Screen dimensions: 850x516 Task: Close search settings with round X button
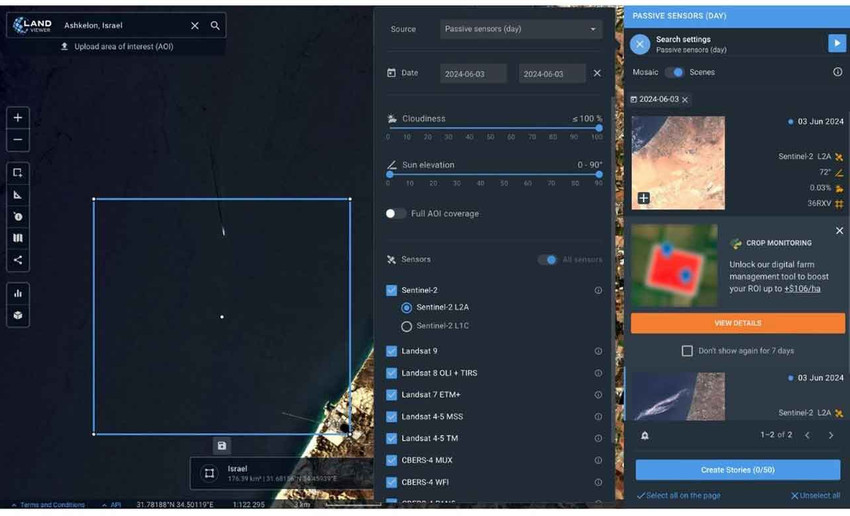tap(640, 44)
